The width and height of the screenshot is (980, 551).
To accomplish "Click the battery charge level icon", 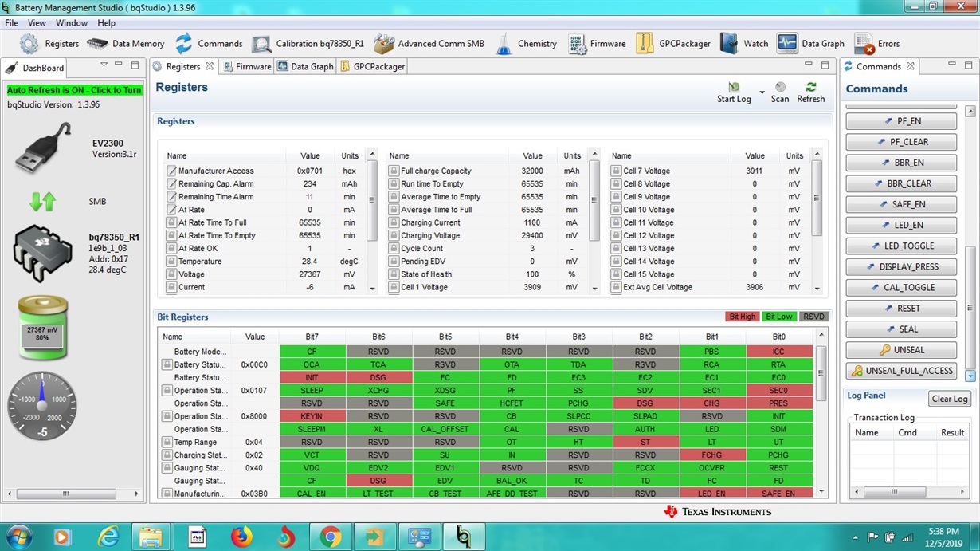I will point(43,329).
